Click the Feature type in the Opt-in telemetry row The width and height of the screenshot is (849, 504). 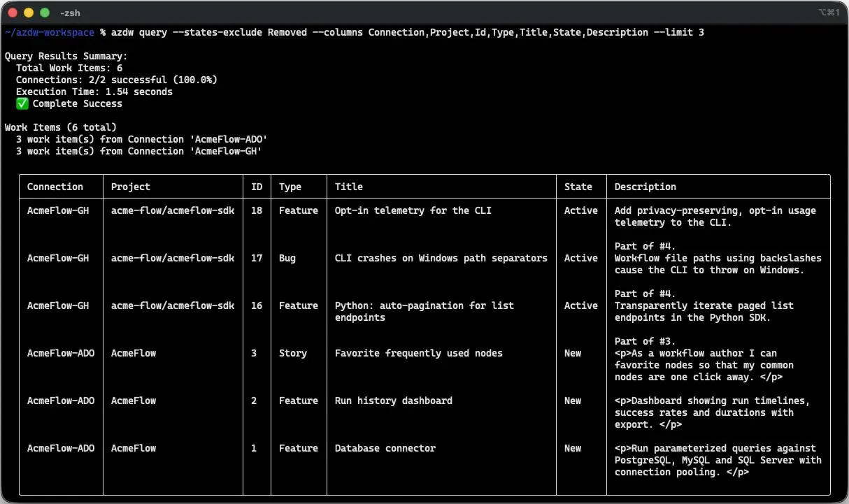[299, 210]
